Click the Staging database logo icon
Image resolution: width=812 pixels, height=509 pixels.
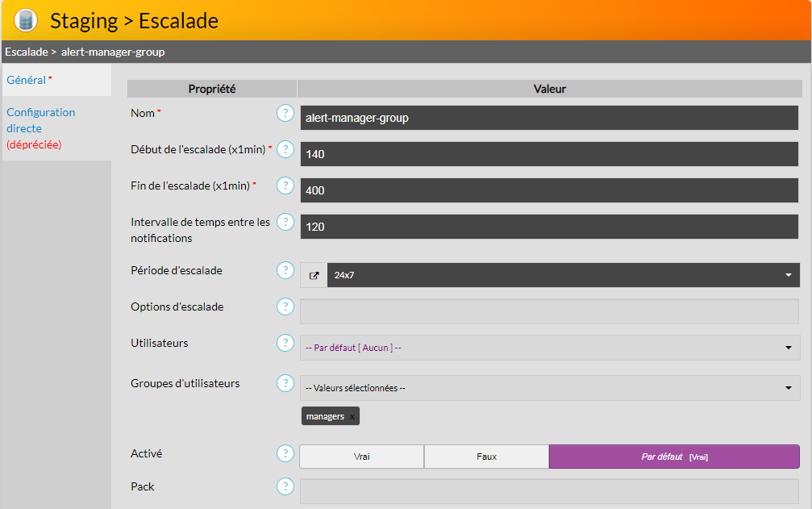pyautogui.click(x=26, y=20)
